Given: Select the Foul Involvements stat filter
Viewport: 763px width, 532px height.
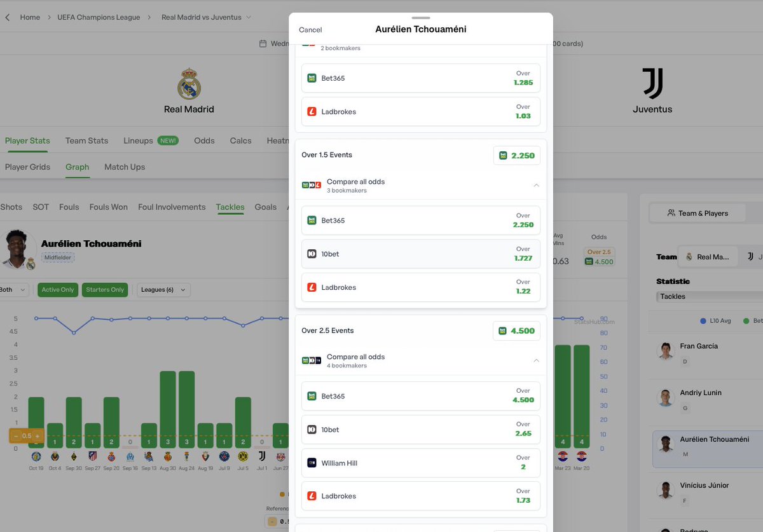Looking at the screenshot, I should tap(172, 207).
